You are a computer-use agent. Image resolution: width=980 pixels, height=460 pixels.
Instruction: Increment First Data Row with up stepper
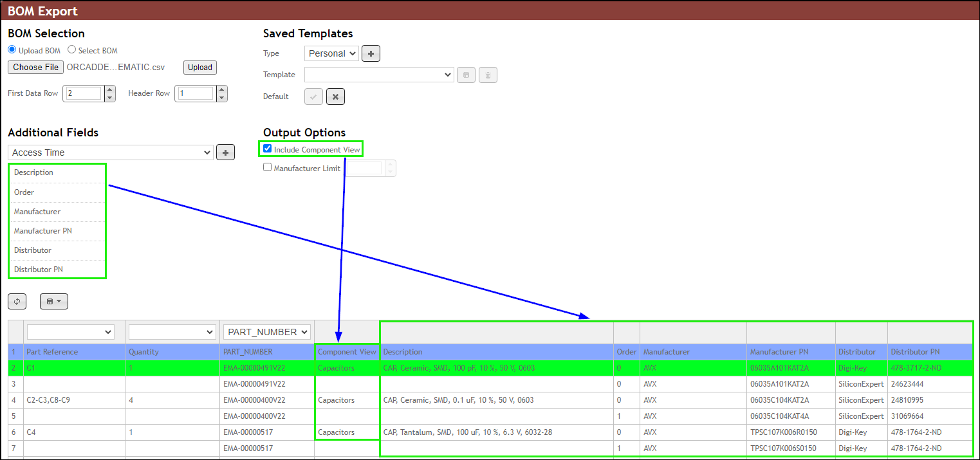109,89
